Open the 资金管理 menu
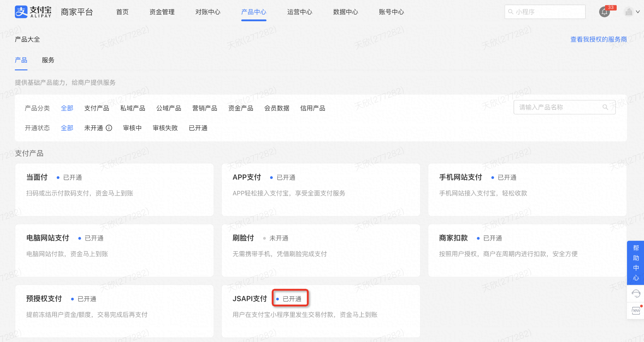Image resolution: width=644 pixels, height=342 pixels. pyautogui.click(x=162, y=12)
